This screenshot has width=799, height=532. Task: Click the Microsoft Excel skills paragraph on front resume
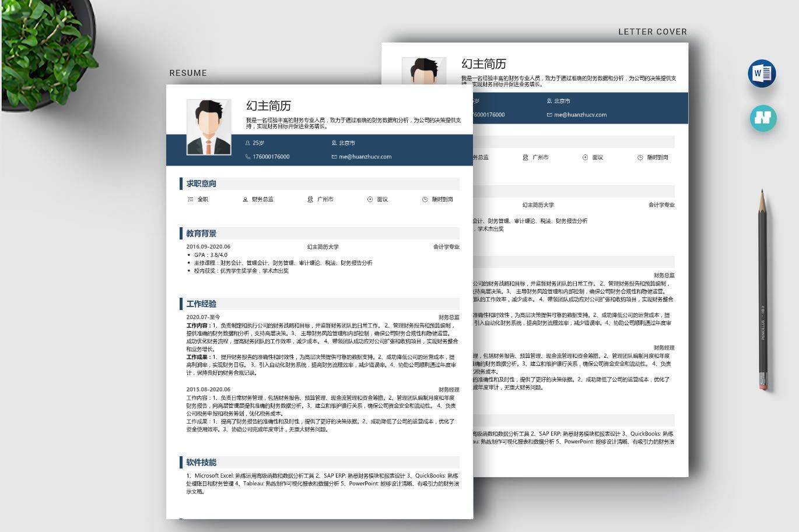[x=323, y=484]
